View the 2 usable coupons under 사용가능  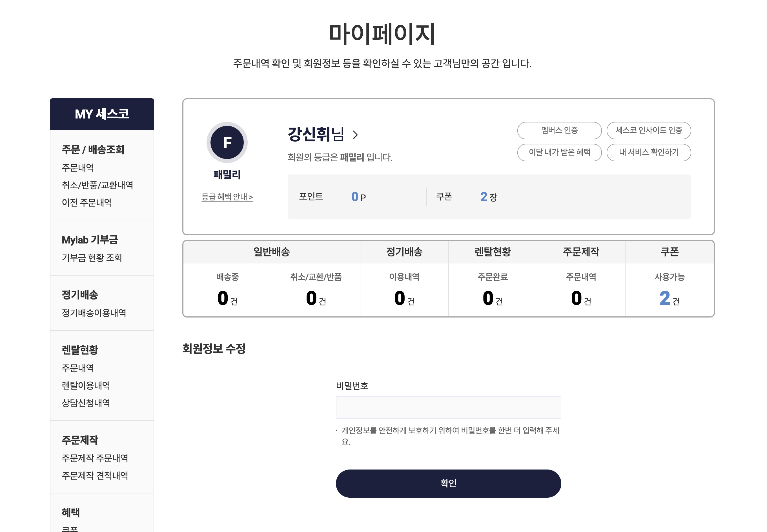665,298
